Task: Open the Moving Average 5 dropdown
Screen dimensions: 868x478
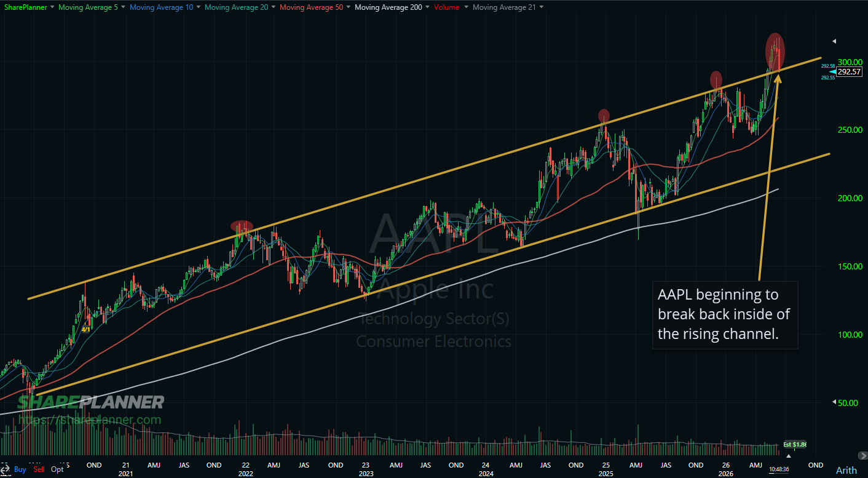Action: (123, 7)
